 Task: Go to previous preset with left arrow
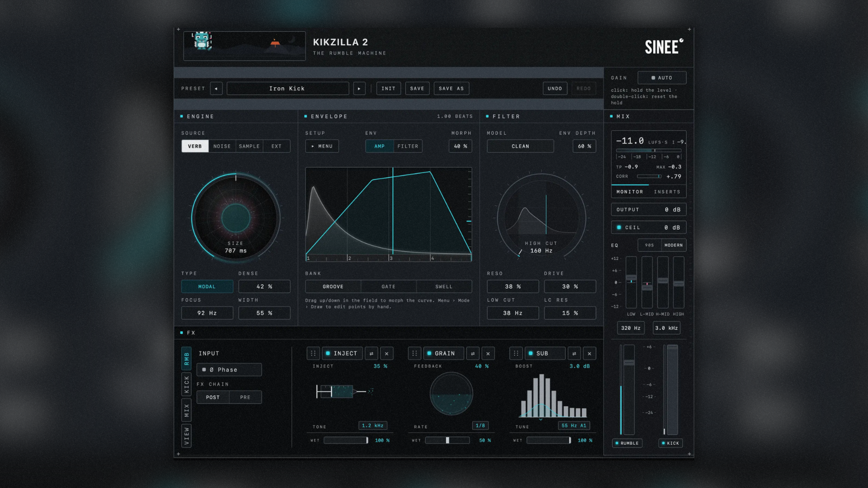click(216, 89)
